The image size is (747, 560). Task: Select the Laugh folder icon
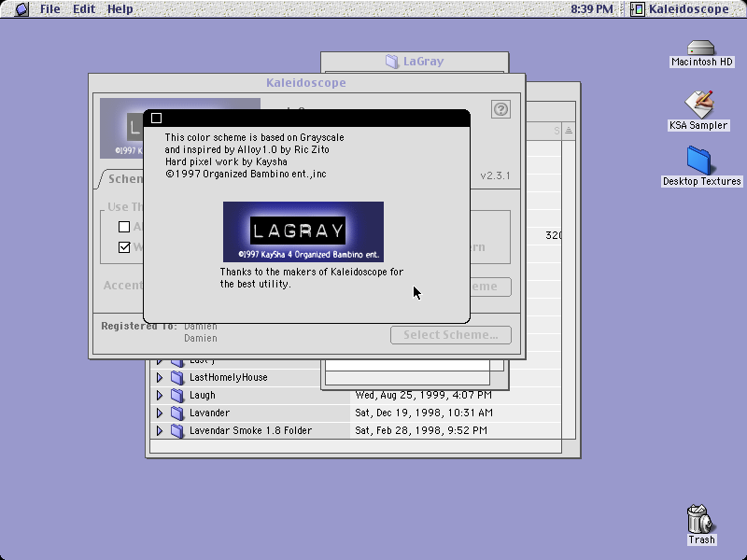177,395
